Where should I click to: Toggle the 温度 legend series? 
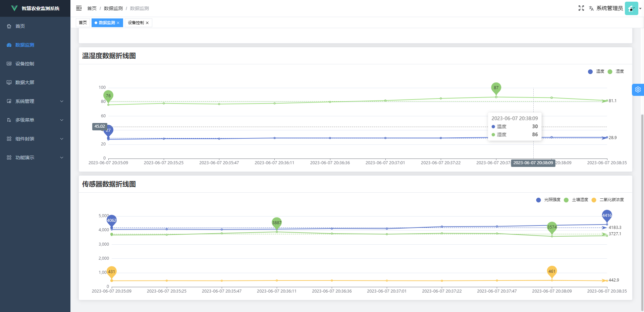(x=596, y=71)
